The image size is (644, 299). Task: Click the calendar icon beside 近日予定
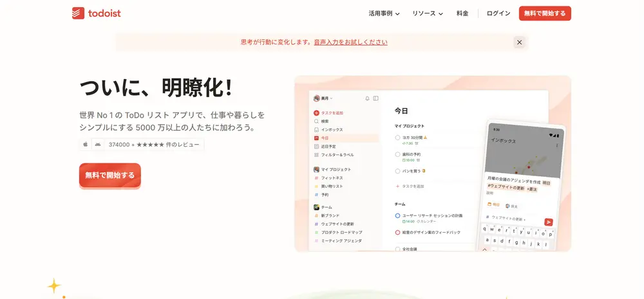316,147
